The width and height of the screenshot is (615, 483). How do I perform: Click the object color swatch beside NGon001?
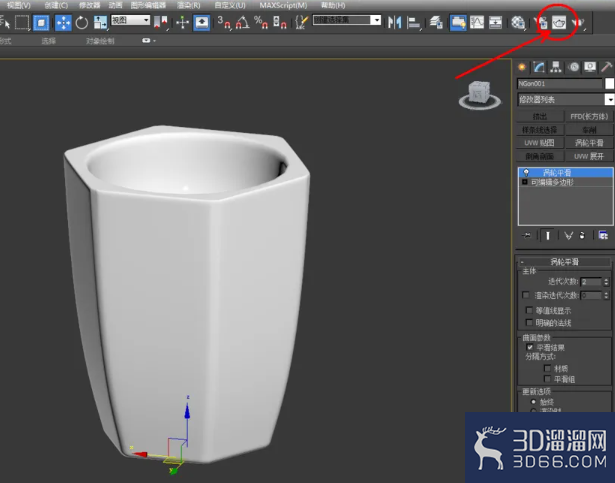pyautogui.click(x=610, y=84)
